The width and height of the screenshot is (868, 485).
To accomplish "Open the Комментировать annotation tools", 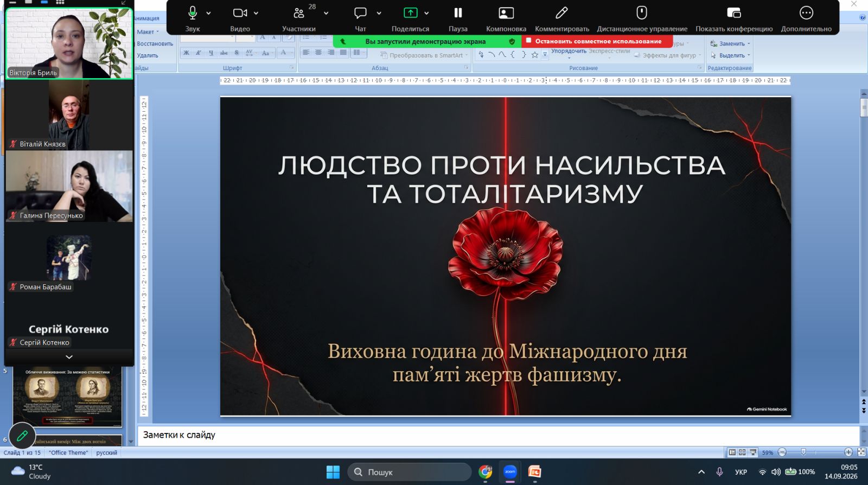I will tap(562, 19).
